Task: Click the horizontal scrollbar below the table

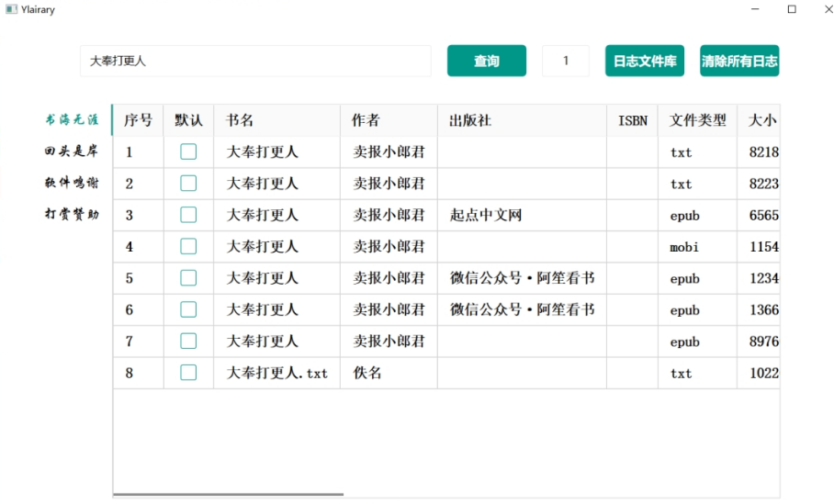Action: [x=228, y=494]
